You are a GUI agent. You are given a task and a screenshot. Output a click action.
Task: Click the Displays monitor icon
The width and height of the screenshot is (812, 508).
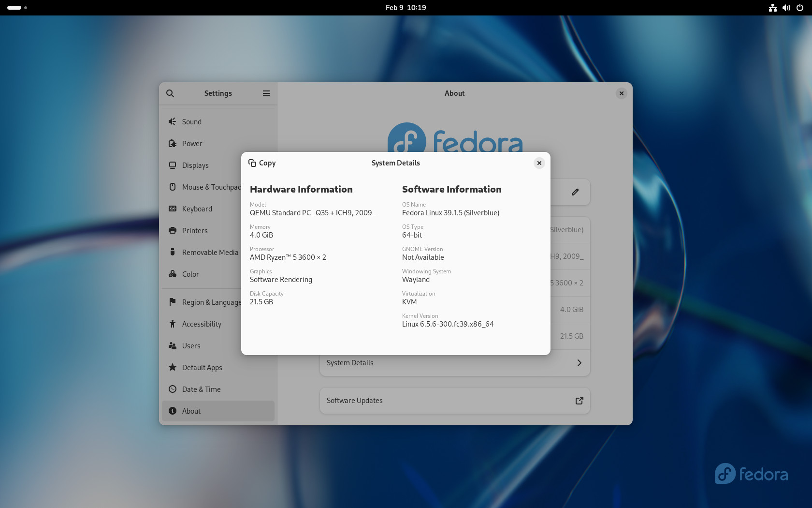click(173, 165)
